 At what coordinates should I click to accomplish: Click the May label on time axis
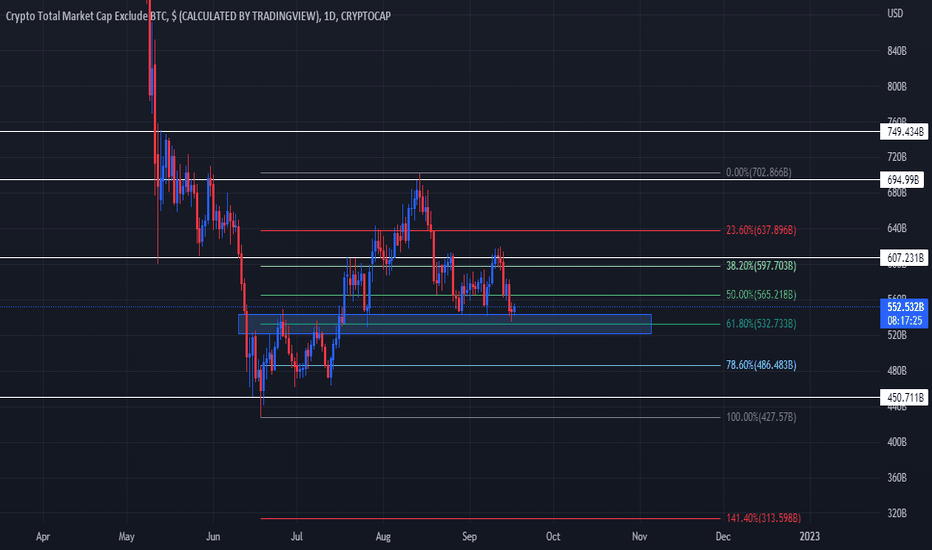coord(127,536)
